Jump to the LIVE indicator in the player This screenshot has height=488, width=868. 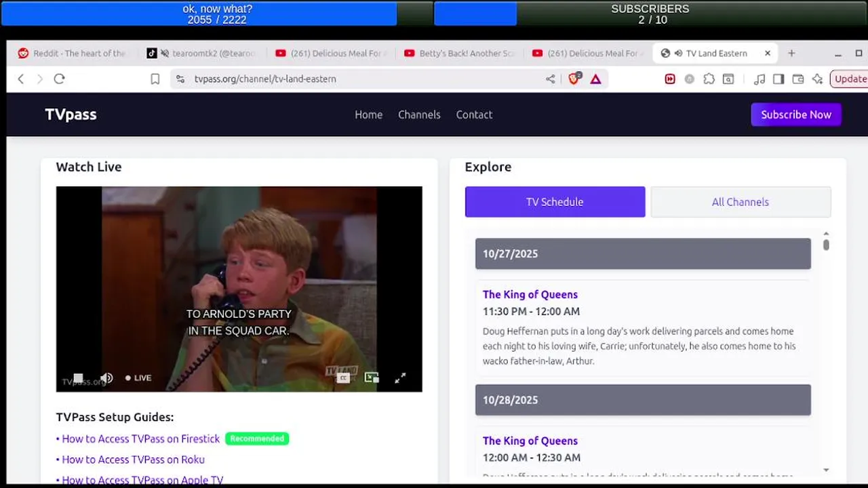pos(138,378)
